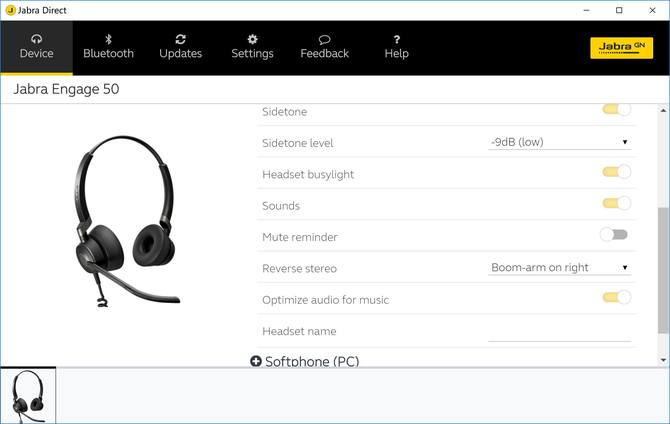Expand the Softphone (PC) section
This screenshot has height=424, width=670.
pyautogui.click(x=256, y=361)
